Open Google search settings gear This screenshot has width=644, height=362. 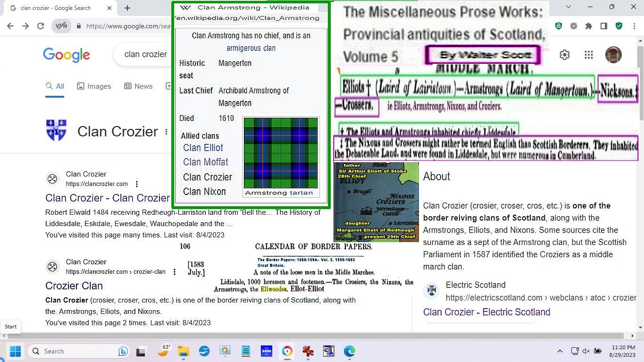565,55
